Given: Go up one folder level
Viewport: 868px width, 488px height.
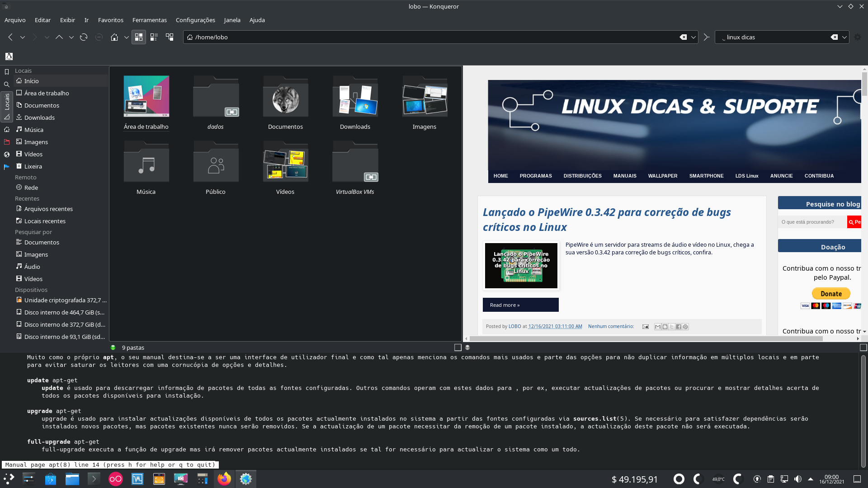Looking at the screenshot, I should (x=59, y=37).
